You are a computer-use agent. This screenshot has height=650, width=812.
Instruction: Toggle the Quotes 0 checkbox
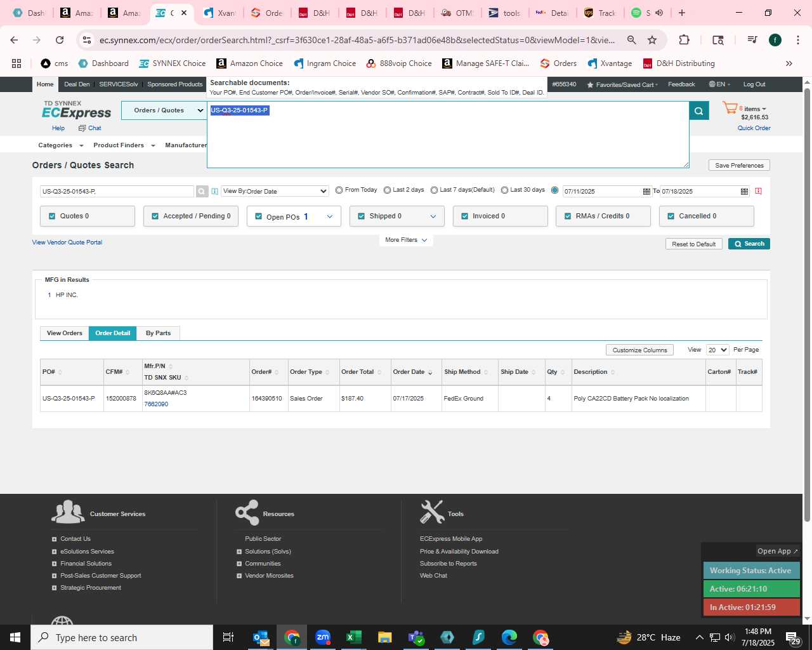(52, 216)
